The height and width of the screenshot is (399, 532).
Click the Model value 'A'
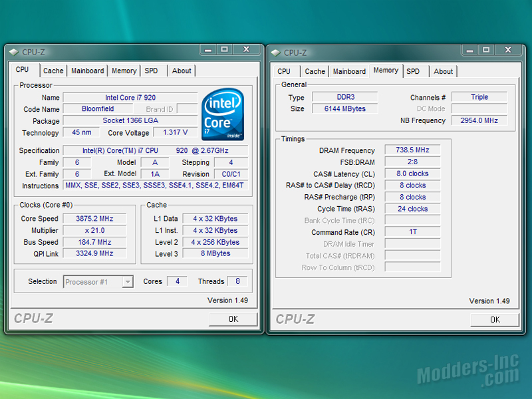click(x=155, y=162)
